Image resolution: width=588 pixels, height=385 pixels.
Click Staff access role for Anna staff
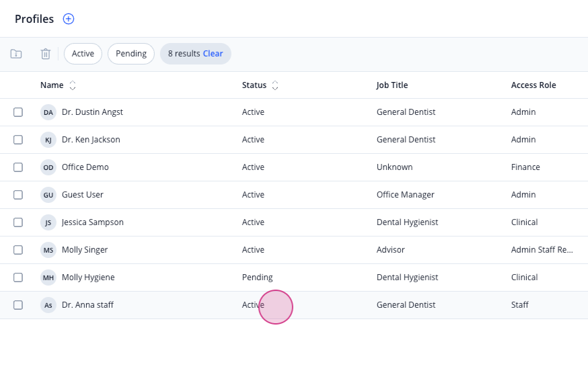click(519, 305)
